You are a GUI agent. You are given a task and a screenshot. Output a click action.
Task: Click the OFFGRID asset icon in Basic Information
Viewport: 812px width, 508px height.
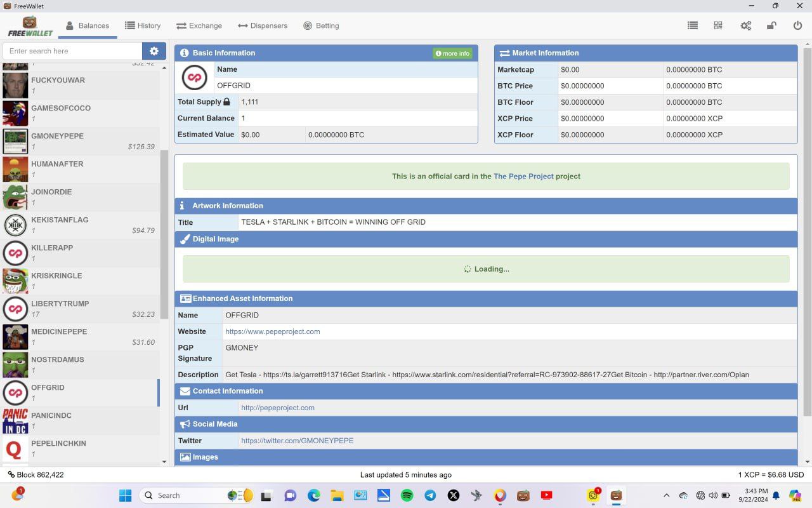tap(195, 77)
